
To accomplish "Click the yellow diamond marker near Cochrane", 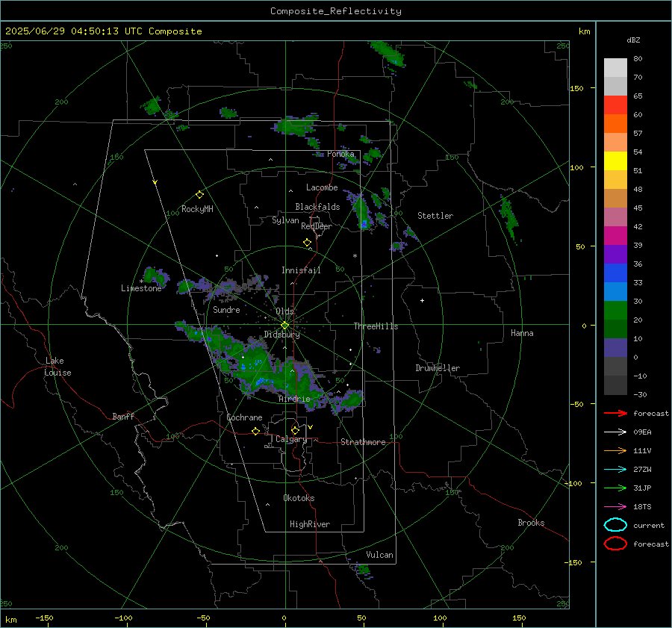I will (x=255, y=431).
